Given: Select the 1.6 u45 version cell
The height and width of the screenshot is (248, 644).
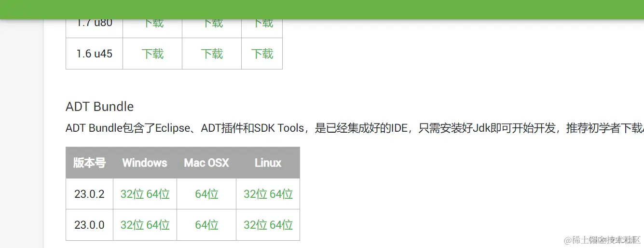Looking at the screenshot, I should coord(94,54).
